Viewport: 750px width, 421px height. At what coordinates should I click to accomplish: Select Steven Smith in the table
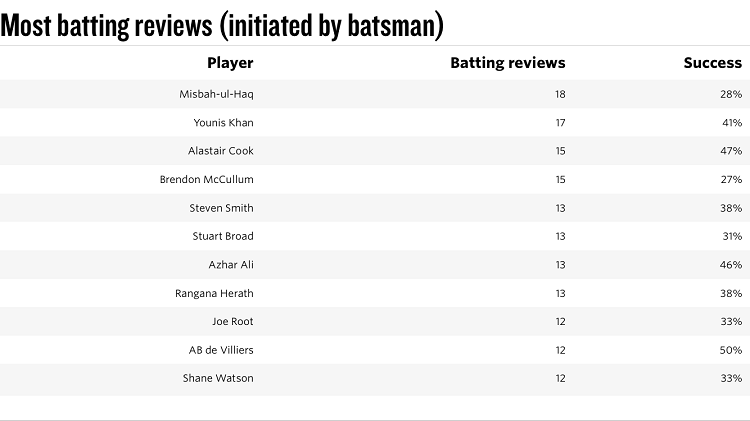click(221, 208)
